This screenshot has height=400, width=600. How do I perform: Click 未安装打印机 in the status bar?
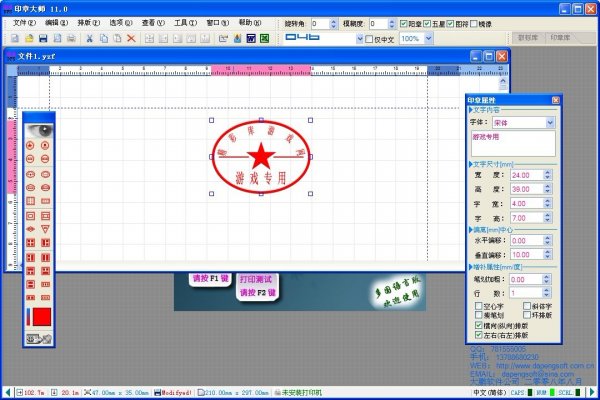click(302, 393)
